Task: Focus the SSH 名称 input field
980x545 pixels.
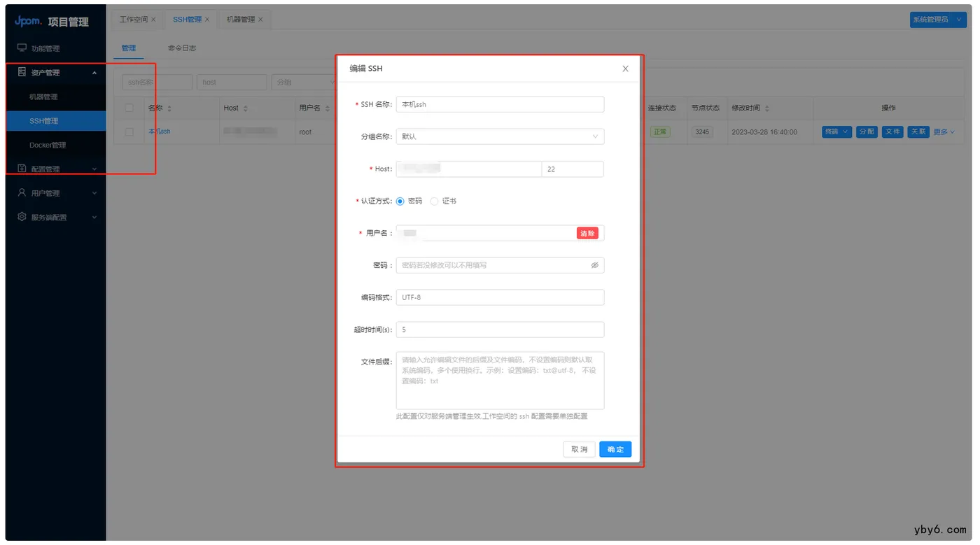Action: coord(500,104)
